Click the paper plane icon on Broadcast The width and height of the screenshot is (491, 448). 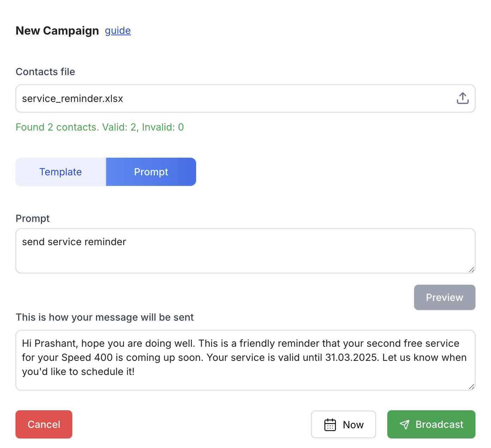click(x=405, y=425)
